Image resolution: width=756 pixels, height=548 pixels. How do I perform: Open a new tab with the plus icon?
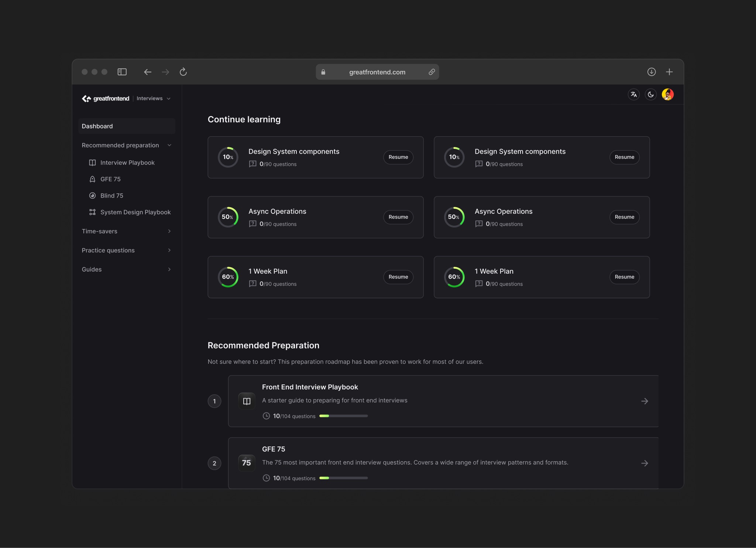[x=669, y=72]
